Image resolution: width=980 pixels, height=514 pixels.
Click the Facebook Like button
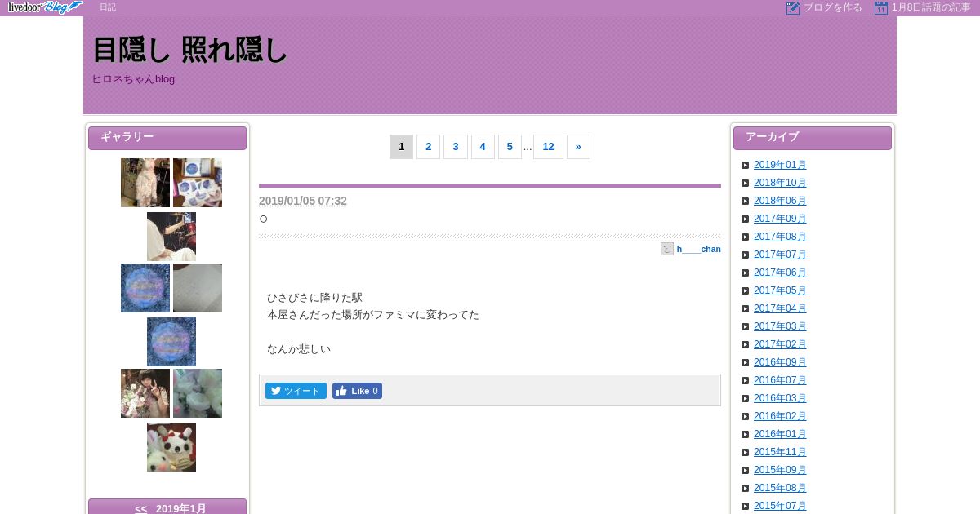pos(357,391)
